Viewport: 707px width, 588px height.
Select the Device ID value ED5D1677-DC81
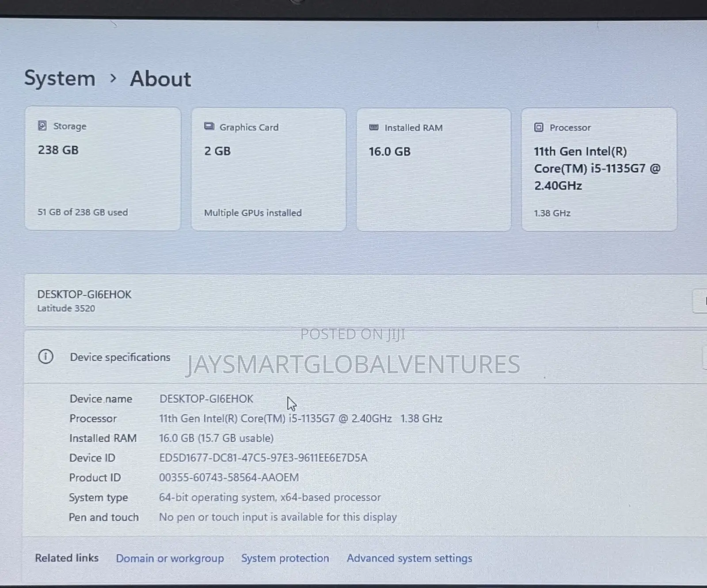click(x=263, y=458)
